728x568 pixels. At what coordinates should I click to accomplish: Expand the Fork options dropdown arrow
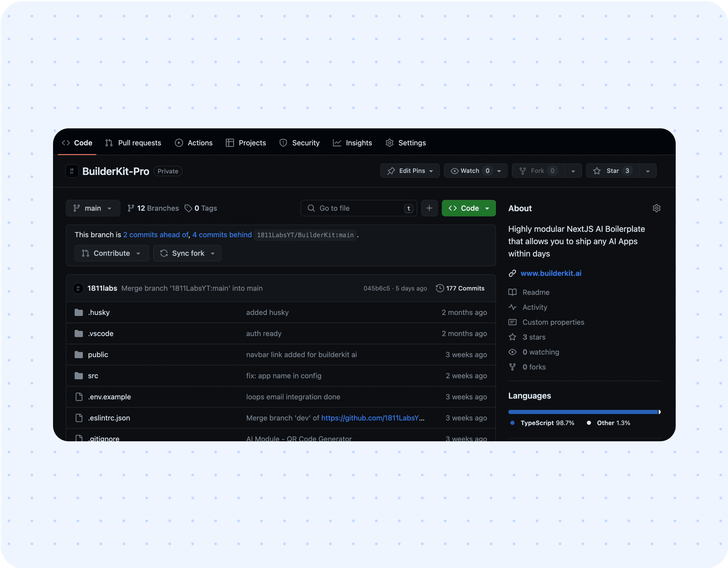click(573, 171)
